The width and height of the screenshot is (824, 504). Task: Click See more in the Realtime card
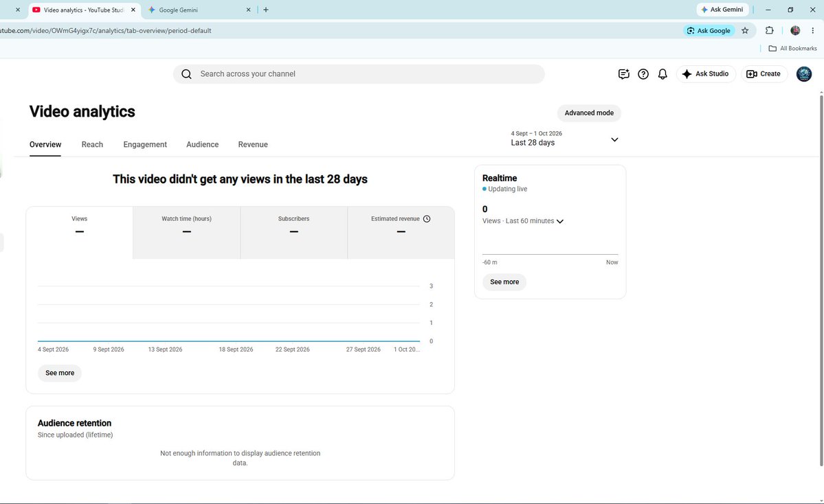[x=504, y=282]
